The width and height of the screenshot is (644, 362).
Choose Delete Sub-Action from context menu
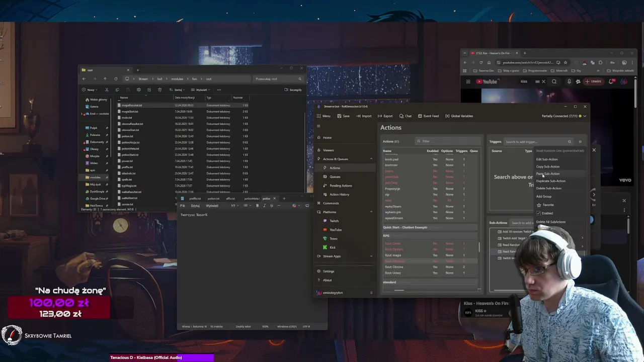tap(548, 189)
